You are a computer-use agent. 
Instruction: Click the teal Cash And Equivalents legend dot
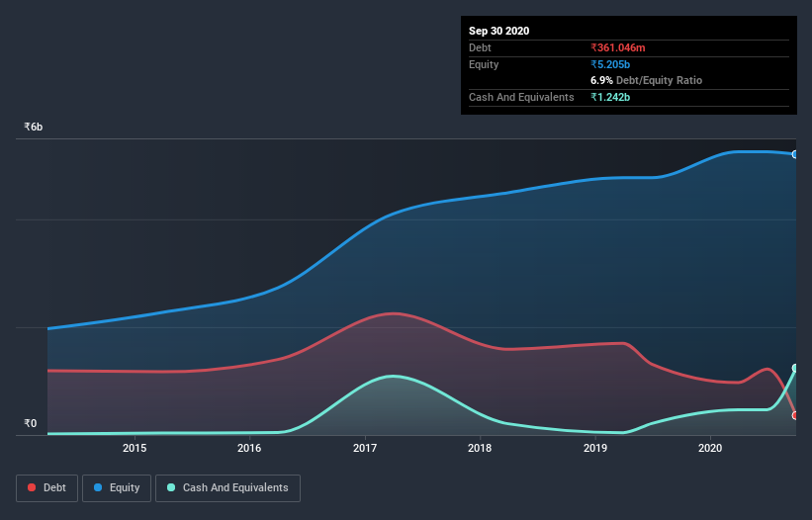tap(171, 487)
